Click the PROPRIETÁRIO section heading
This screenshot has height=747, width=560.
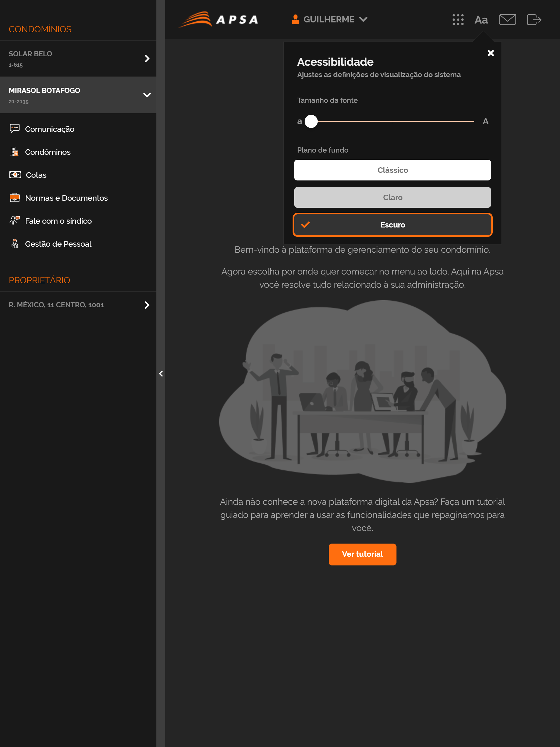coord(39,280)
